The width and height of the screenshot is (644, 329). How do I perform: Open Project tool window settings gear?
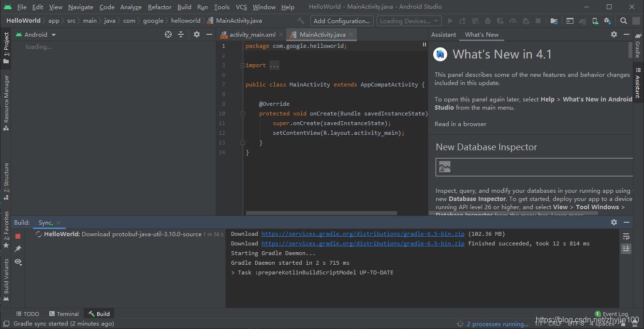(x=197, y=34)
